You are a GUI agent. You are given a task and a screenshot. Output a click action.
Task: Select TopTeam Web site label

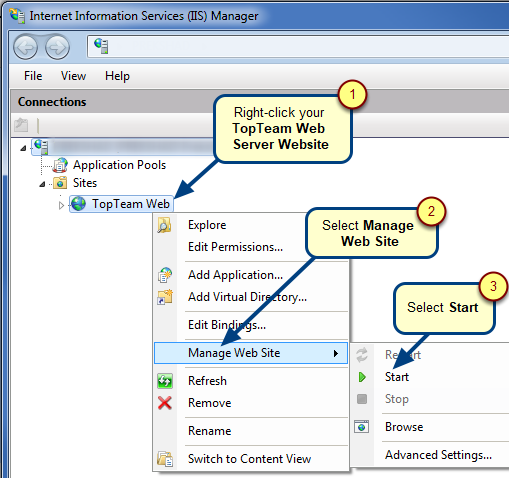pyautogui.click(x=131, y=204)
